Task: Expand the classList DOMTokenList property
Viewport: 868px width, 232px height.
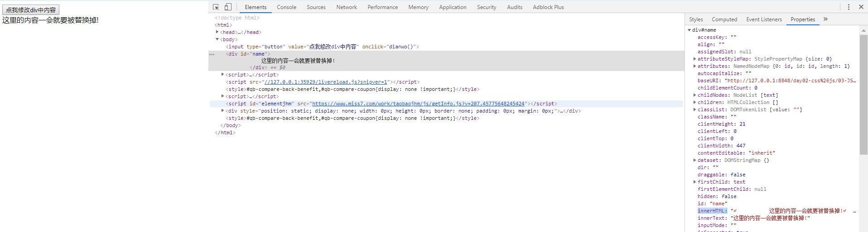Action: click(694, 109)
